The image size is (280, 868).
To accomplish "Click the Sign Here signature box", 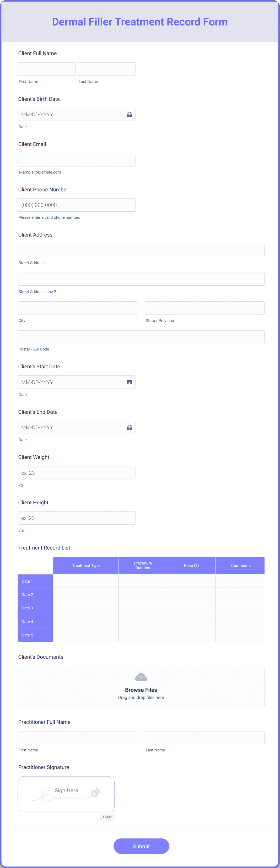I will (x=66, y=794).
